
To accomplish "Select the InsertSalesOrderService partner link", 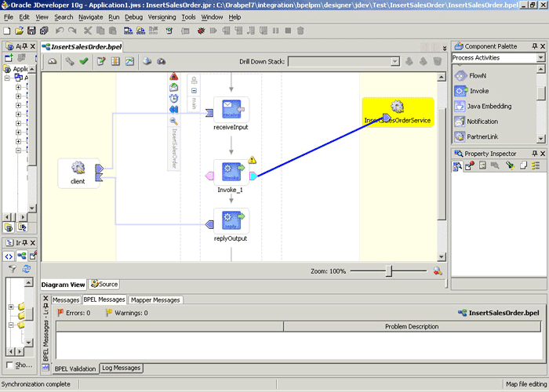I will pos(398,112).
